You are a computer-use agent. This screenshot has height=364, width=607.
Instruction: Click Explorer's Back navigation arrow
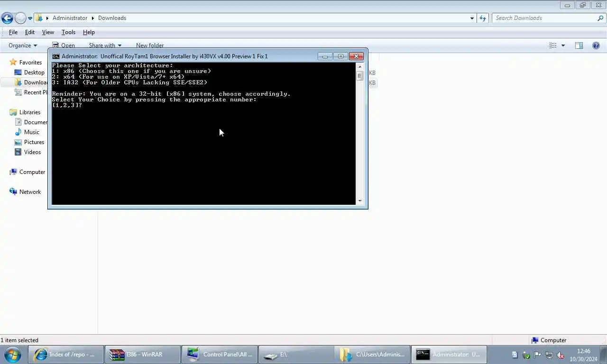[x=7, y=18]
